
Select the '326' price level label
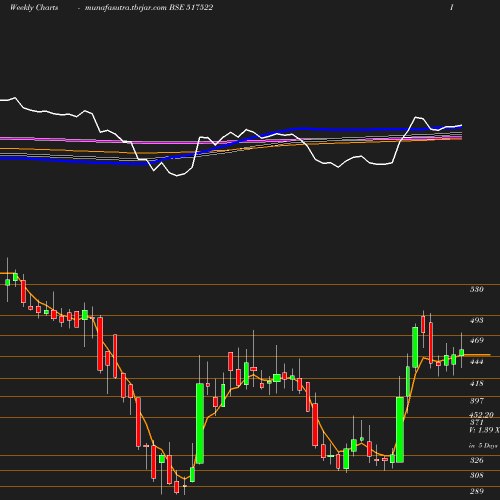(477, 460)
